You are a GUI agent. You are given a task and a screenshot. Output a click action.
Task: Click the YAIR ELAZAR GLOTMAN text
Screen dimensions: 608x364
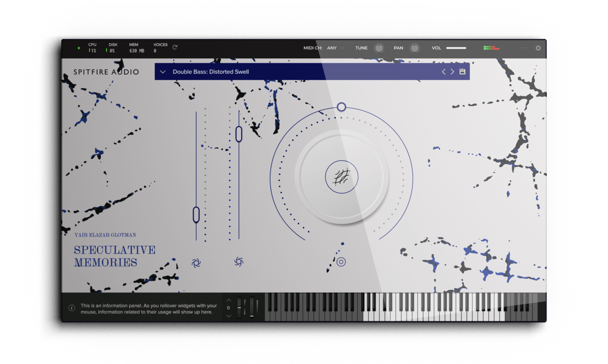[x=105, y=235]
